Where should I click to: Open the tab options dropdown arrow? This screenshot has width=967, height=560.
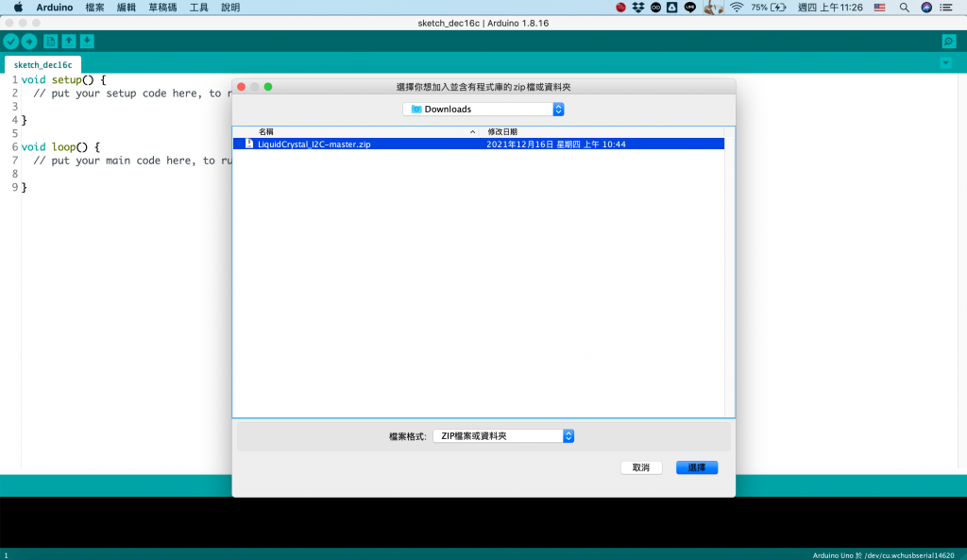point(945,63)
